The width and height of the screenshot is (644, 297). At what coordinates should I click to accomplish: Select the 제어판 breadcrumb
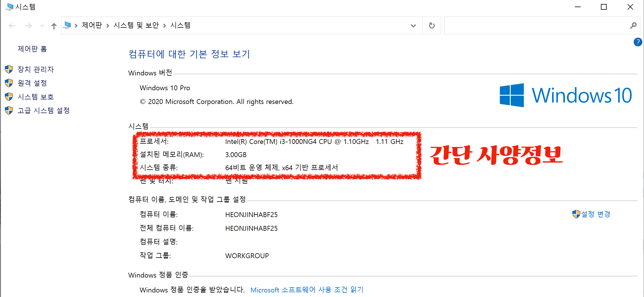pyautogui.click(x=92, y=25)
